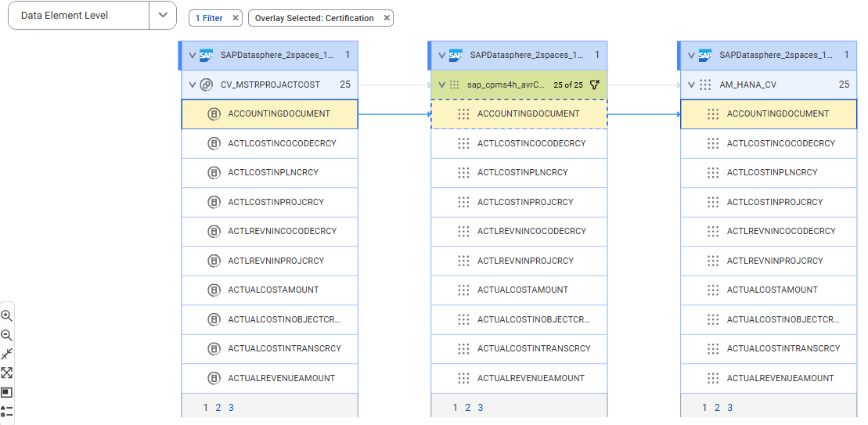This screenshot has height=425, width=868.
Task: Collapse the middle SAPDatasphere_2spaces column
Action: (x=441, y=55)
